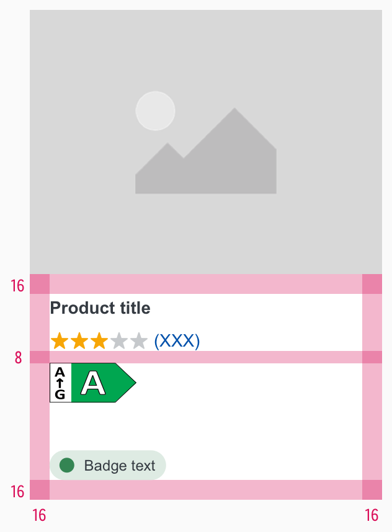Click the Badge text pill

[108, 465]
